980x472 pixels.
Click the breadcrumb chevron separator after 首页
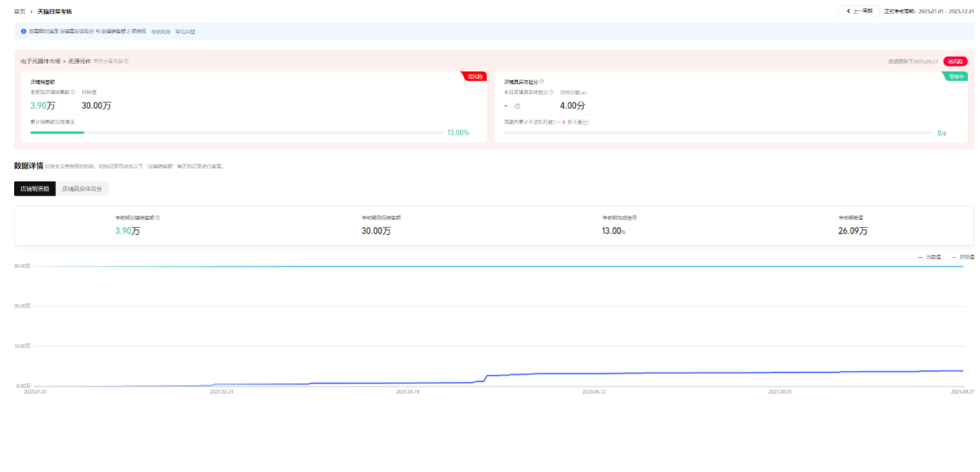[32, 12]
